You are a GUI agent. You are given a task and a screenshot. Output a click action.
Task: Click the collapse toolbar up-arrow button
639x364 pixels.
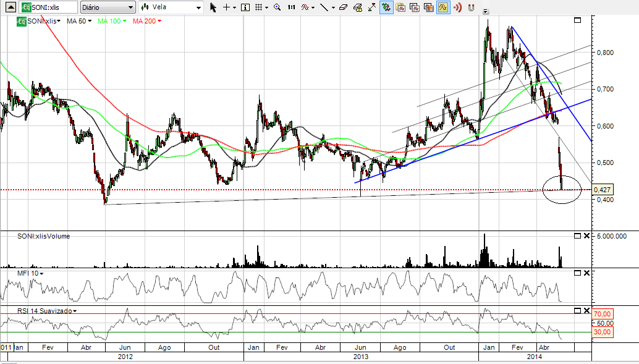[x=485, y=11]
